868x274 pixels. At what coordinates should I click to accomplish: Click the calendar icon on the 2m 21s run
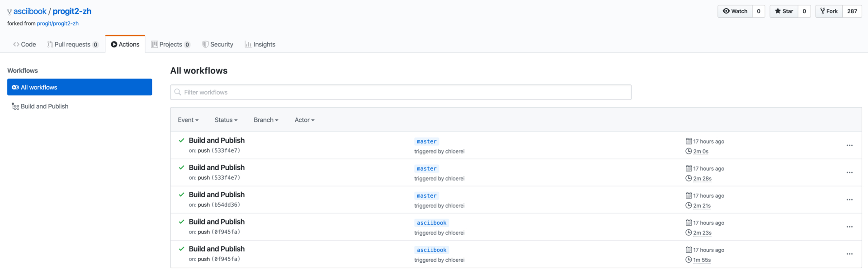point(689,195)
